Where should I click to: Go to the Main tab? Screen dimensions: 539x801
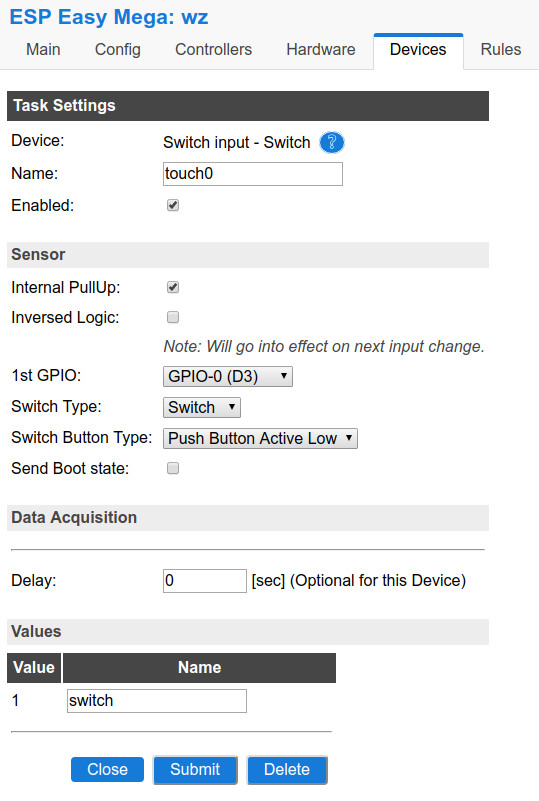(x=43, y=50)
